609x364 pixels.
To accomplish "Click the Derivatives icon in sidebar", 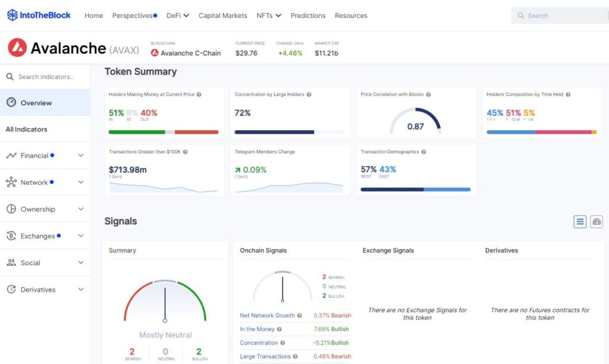I will [11, 289].
